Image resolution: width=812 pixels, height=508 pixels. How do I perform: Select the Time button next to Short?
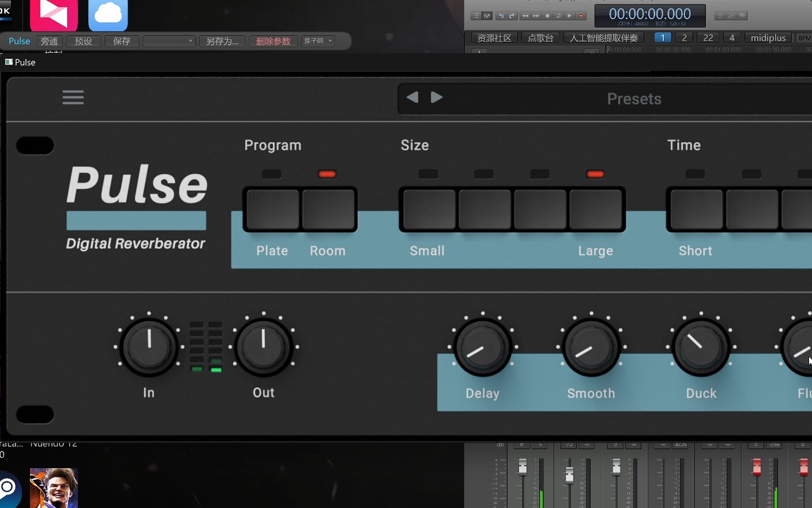[x=752, y=209]
